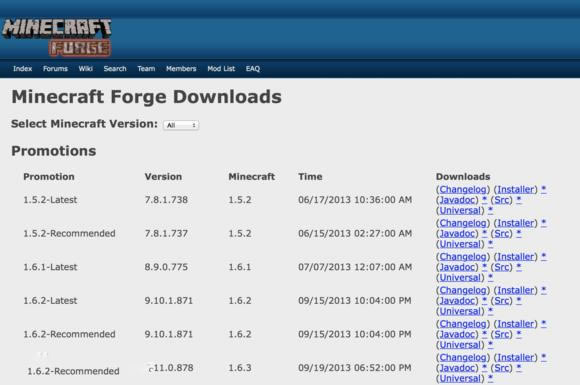Click the FAQ nav item
Screen dimensions: 580x385
(x=253, y=68)
